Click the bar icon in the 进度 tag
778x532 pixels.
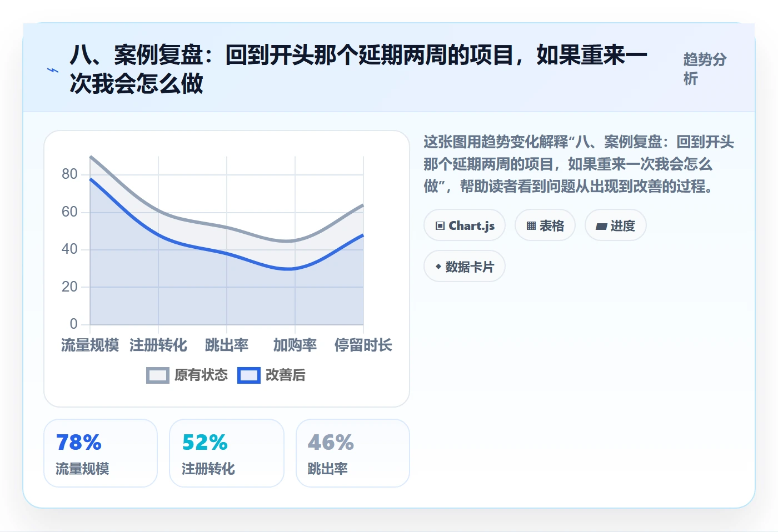601,227
